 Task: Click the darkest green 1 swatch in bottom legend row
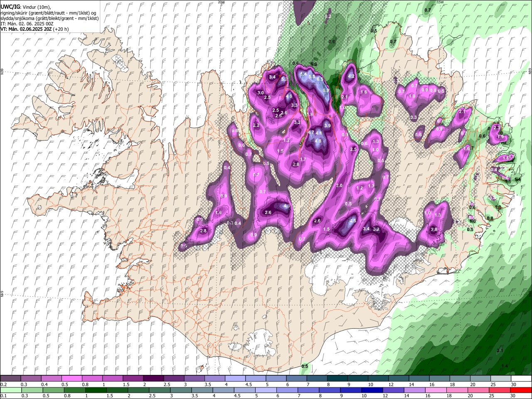coord(96,390)
